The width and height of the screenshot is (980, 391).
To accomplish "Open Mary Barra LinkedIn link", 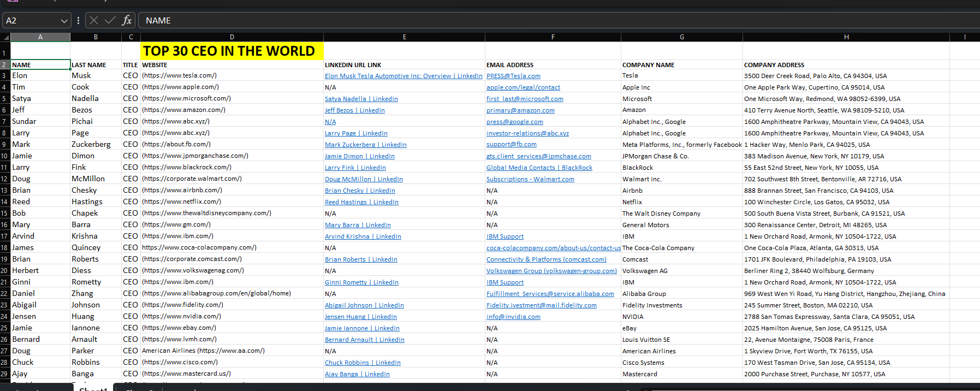I will [358, 225].
